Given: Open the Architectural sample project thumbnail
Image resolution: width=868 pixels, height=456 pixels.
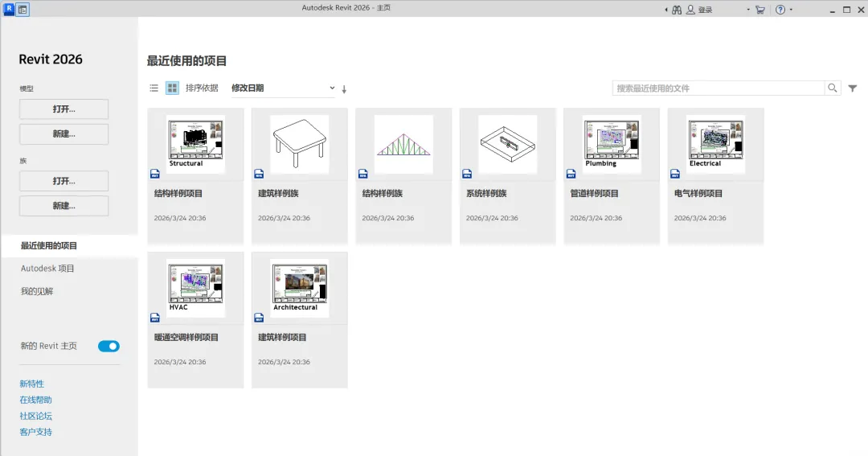Looking at the screenshot, I should click(300, 288).
